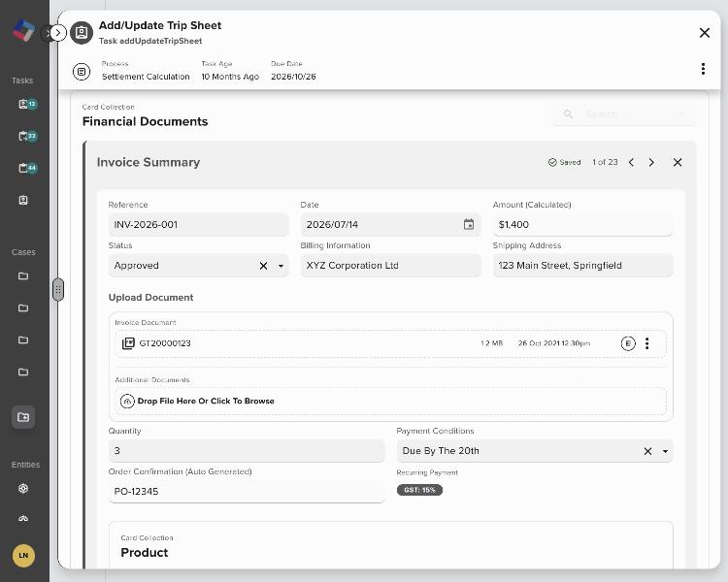The image size is (728, 582).
Task: Open the task header more options menu
Action: pyautogui.click(x=704, y=69)
